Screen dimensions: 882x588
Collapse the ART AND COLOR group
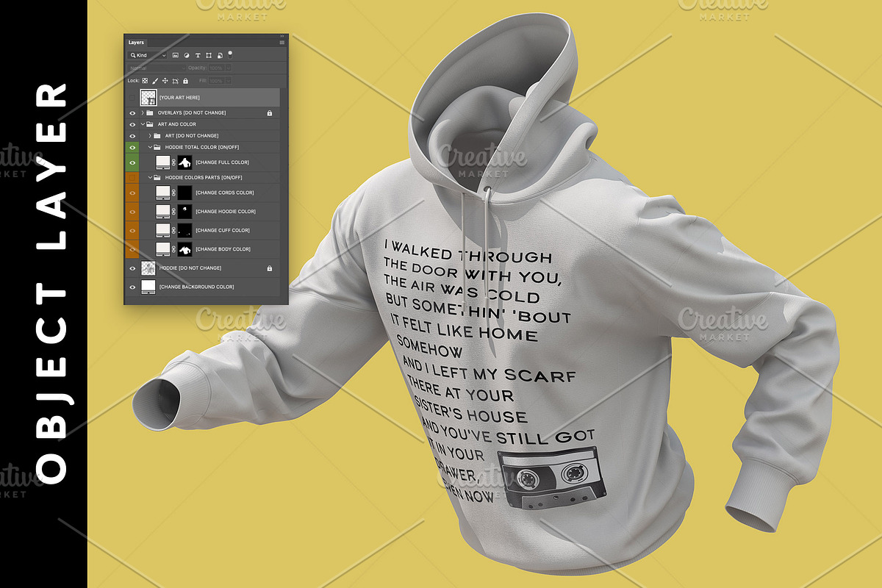tap(143, 124)
